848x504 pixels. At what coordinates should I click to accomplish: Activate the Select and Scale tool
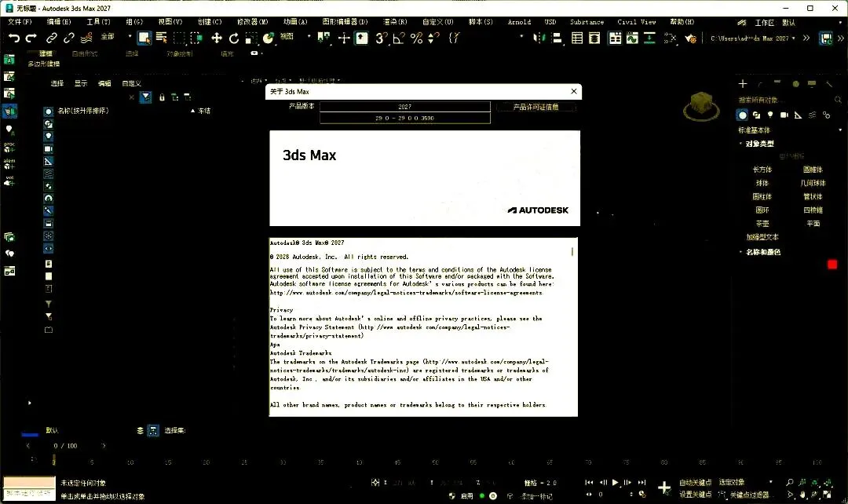pyautogui.click(x=251, y=38)
